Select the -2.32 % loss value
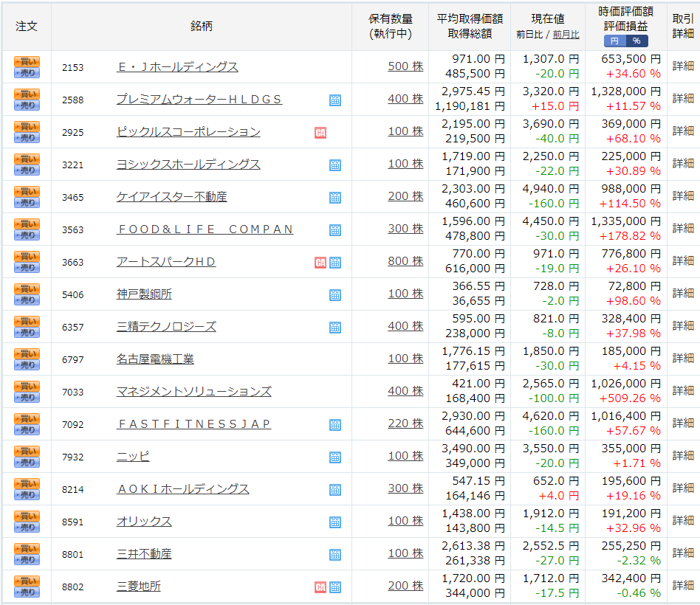The height and width of the screenshot is (605, 700). click(639, 561)
